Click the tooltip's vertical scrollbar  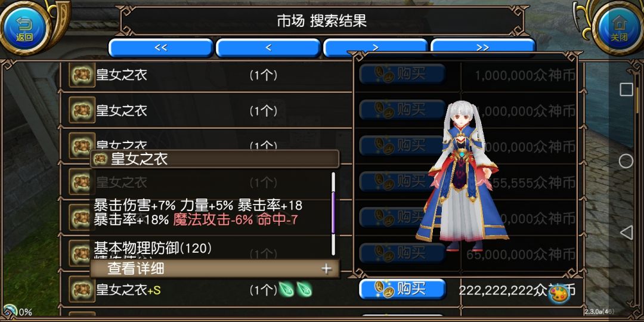coord(333,213)
